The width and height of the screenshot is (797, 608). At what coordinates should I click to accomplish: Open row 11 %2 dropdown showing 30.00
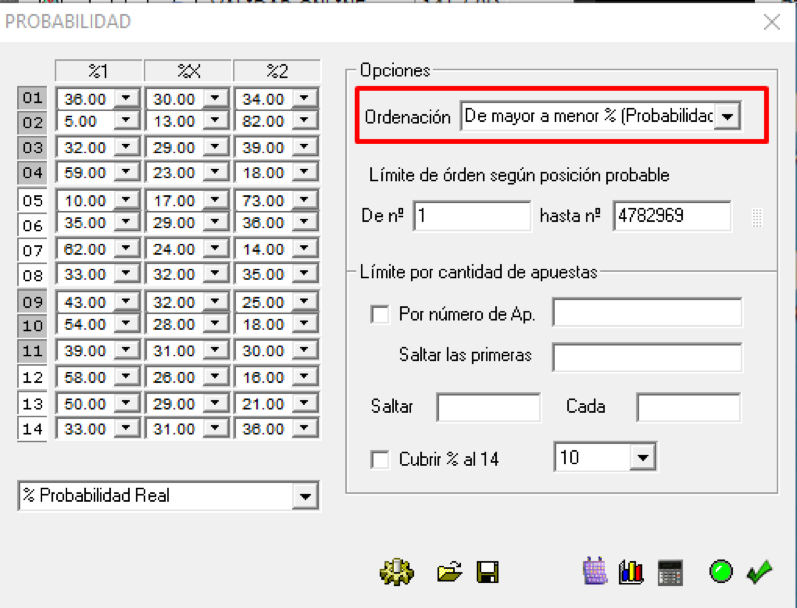[x=304, y=350]
